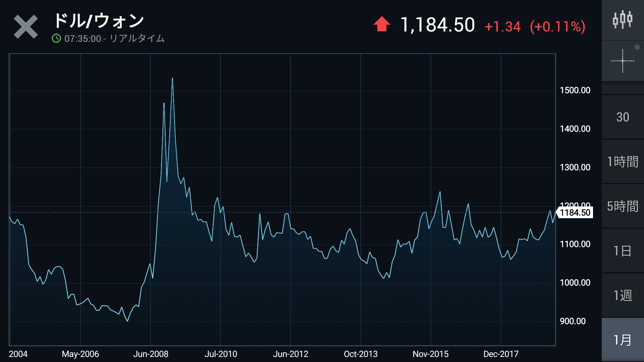Click the ドル/ウォン pair title
Screen dimensions: 644x362
(99, 21)
